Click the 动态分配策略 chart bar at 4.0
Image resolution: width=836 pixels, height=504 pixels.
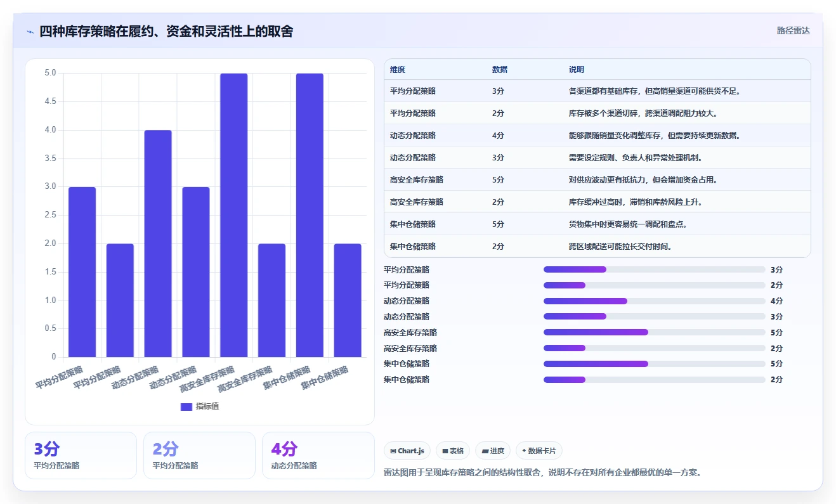[158, 243]
